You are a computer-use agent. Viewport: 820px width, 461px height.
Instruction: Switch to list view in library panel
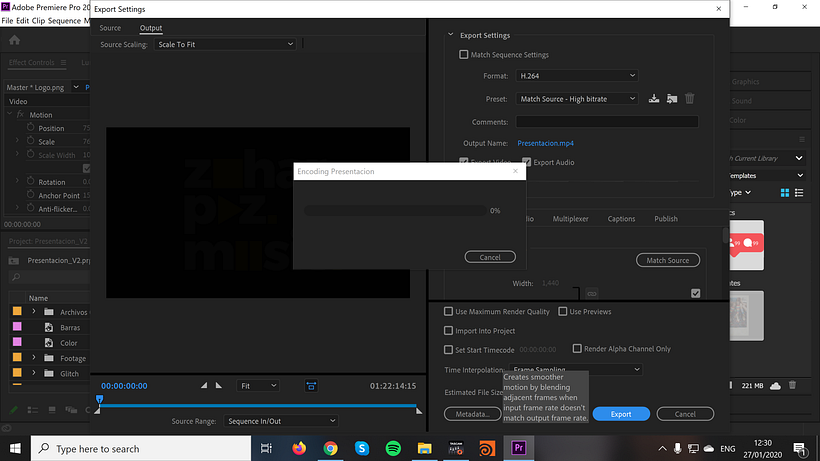click(799, 193)
